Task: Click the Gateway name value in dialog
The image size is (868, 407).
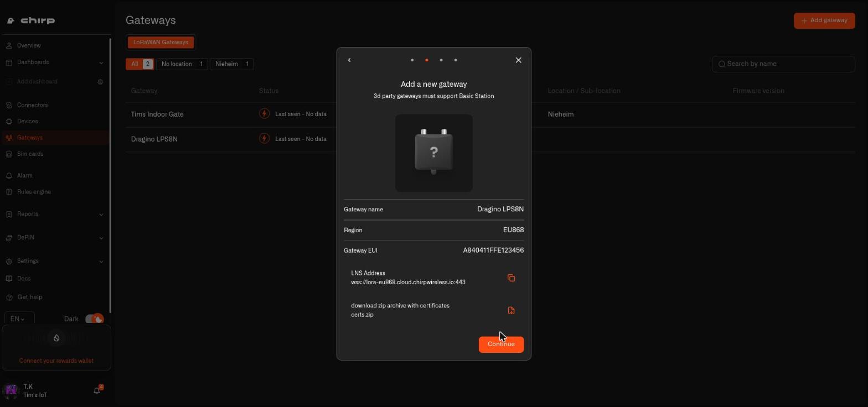Action: 500,209
